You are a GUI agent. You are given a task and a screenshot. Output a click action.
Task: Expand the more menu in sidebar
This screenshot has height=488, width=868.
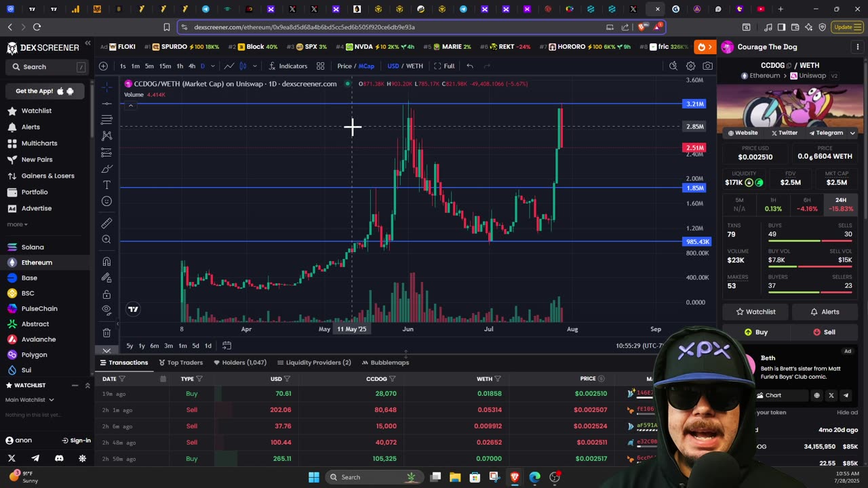(x=17, y=224)
